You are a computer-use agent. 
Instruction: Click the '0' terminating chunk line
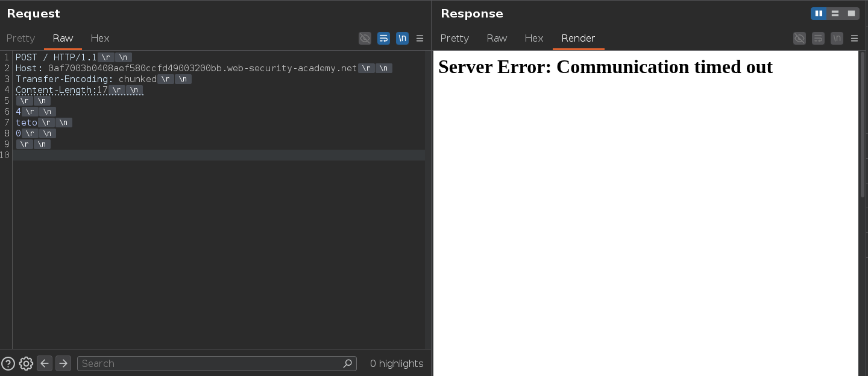coord(18,133)
